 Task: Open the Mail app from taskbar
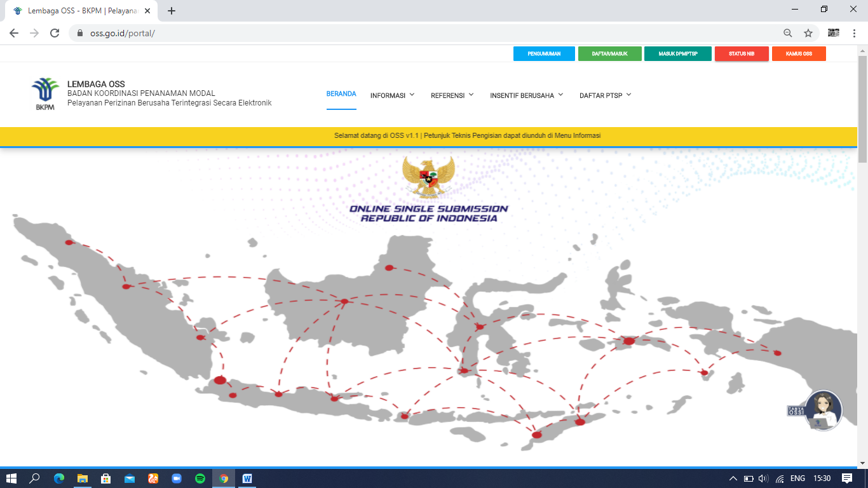130,478
